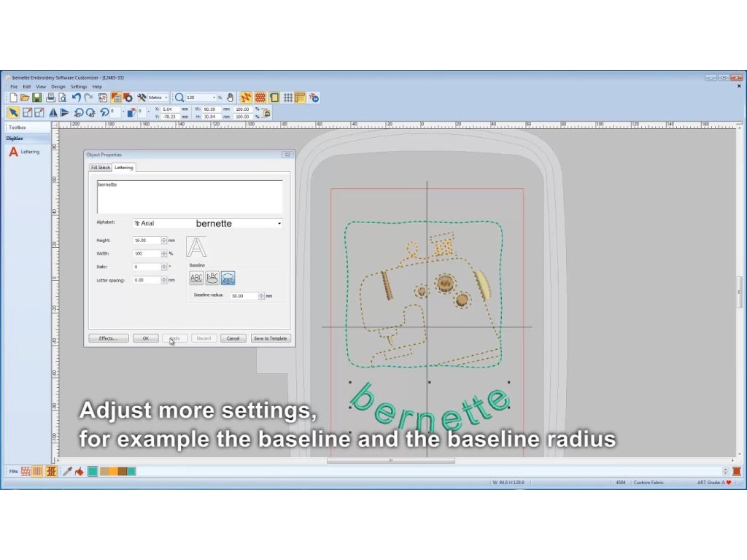747x560 pixels.
Task: Click Baseline radius stepper arrows
Action: pyautogui.click(x=261, y=296)
